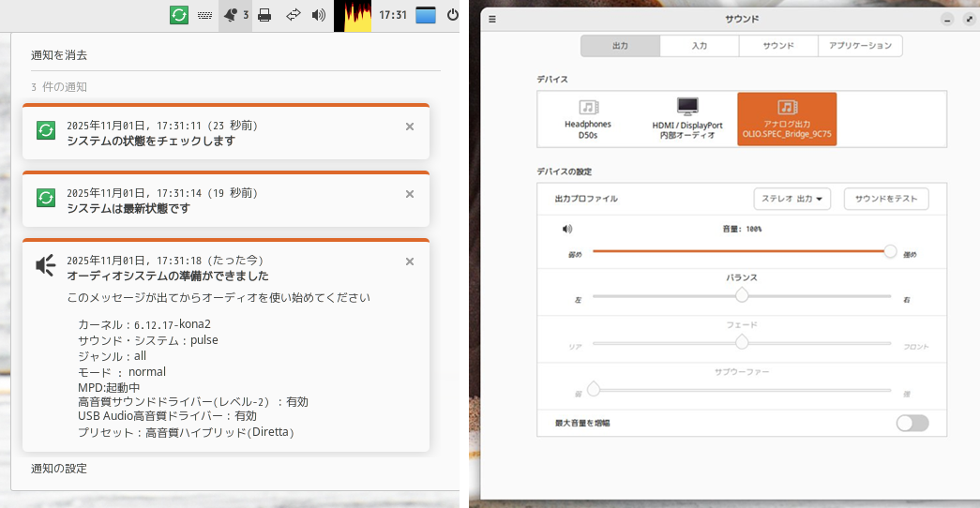Switch to the アプリケーション tab
The width and height of the screenshot is (980, 508).
click(860, 46)
